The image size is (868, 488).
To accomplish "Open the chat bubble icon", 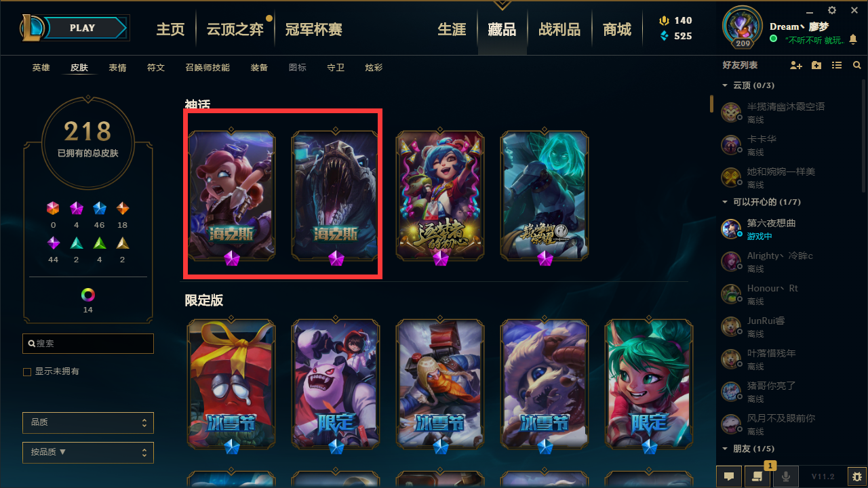I will [x=728, y=476].
